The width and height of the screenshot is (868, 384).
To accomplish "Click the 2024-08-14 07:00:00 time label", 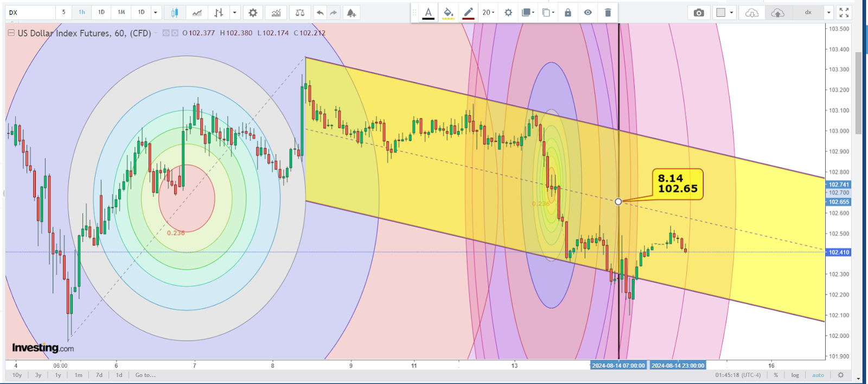I will click(618, 366).
